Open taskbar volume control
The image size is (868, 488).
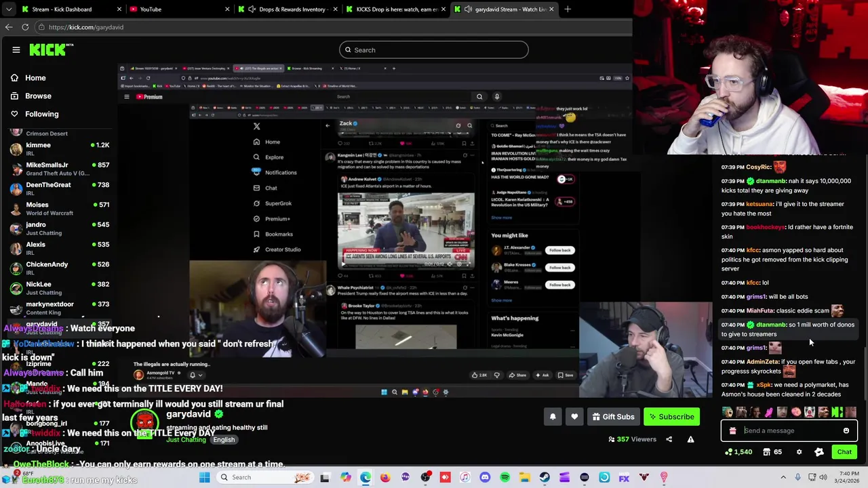(823, 477)
